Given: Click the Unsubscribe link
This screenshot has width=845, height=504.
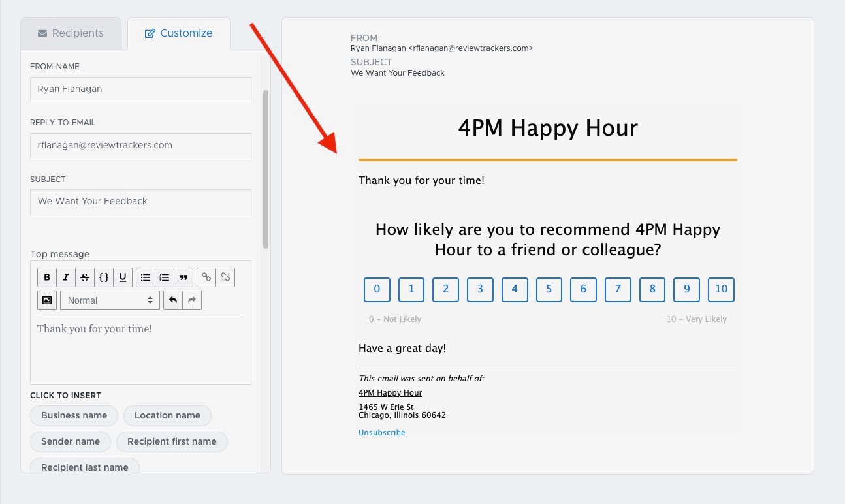Looking at the screenshot, I should point(382,433).
